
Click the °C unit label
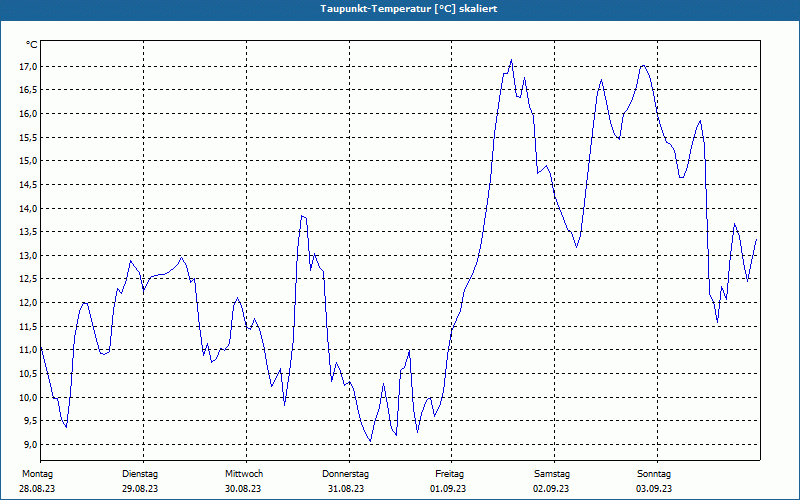coord(32,45)
